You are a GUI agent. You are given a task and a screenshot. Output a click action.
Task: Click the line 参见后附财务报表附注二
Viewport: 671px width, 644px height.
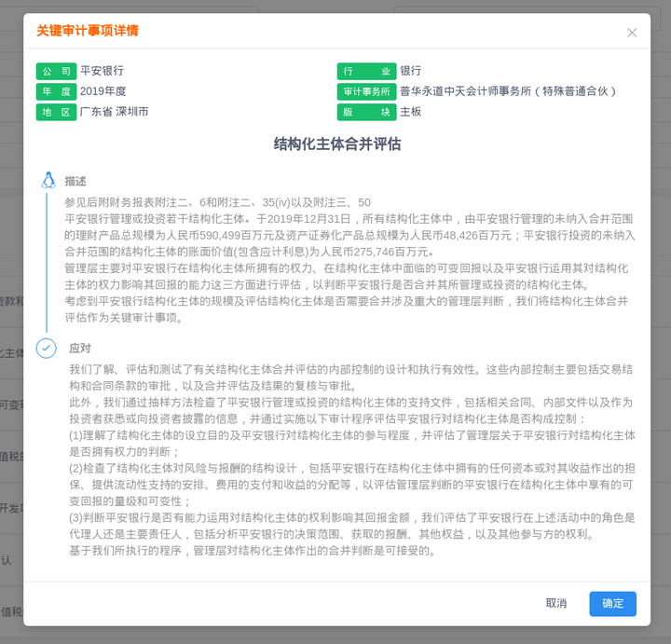tap(217, 202)
